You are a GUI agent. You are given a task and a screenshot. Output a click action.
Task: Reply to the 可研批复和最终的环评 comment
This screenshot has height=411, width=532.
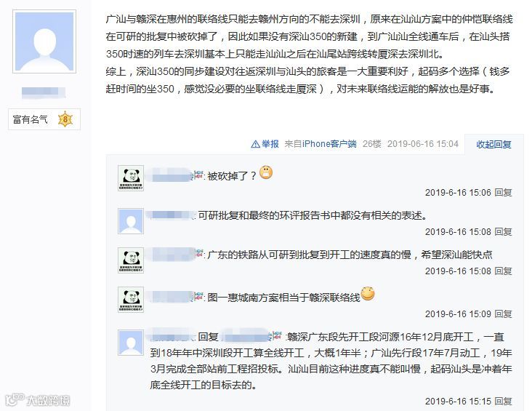coord(503,232)
